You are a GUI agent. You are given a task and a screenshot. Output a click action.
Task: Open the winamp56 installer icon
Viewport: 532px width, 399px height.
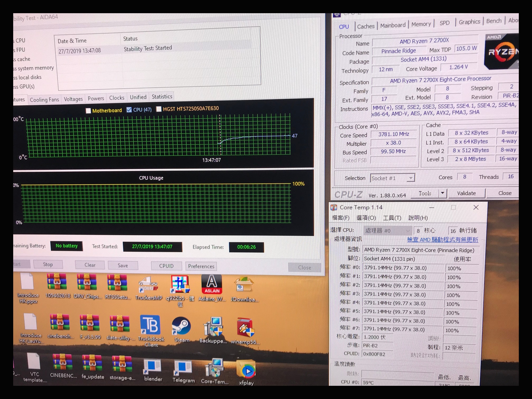click(x=245, y=331)
